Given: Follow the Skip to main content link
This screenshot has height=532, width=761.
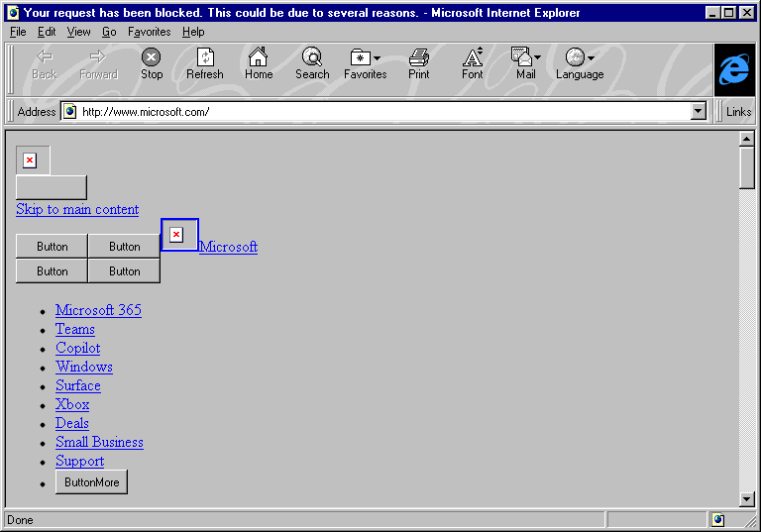Looking at the screenshot, I should coord(77,209).
